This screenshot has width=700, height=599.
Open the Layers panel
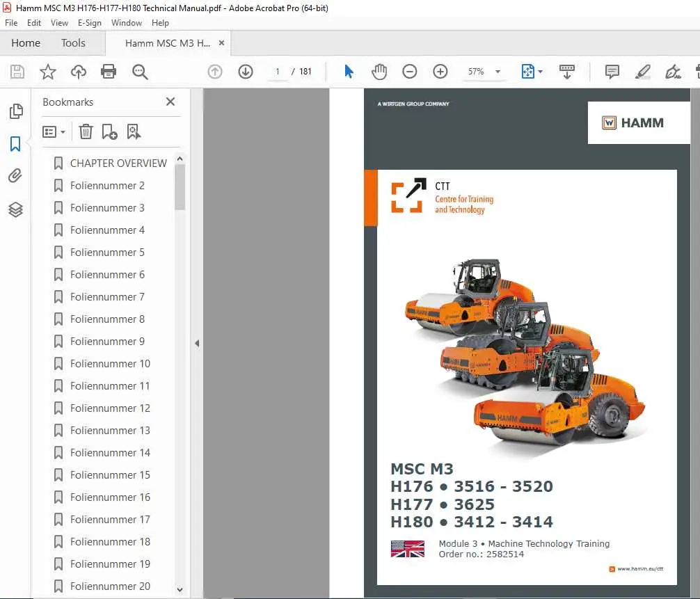tap(15, 209)
